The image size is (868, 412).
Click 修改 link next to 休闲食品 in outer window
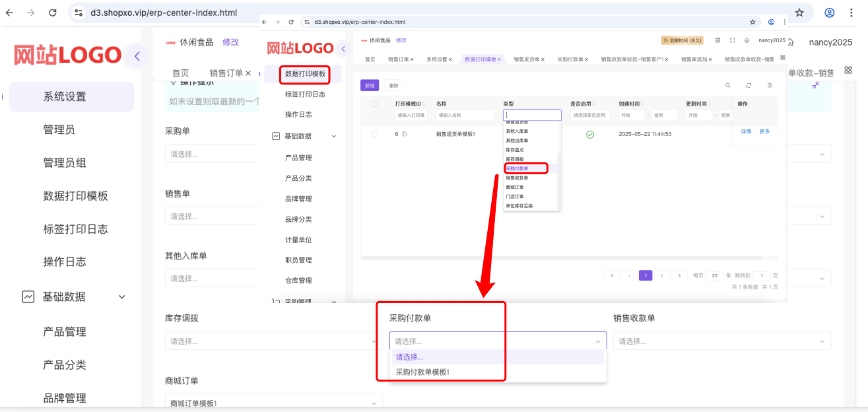coord(230,42)
